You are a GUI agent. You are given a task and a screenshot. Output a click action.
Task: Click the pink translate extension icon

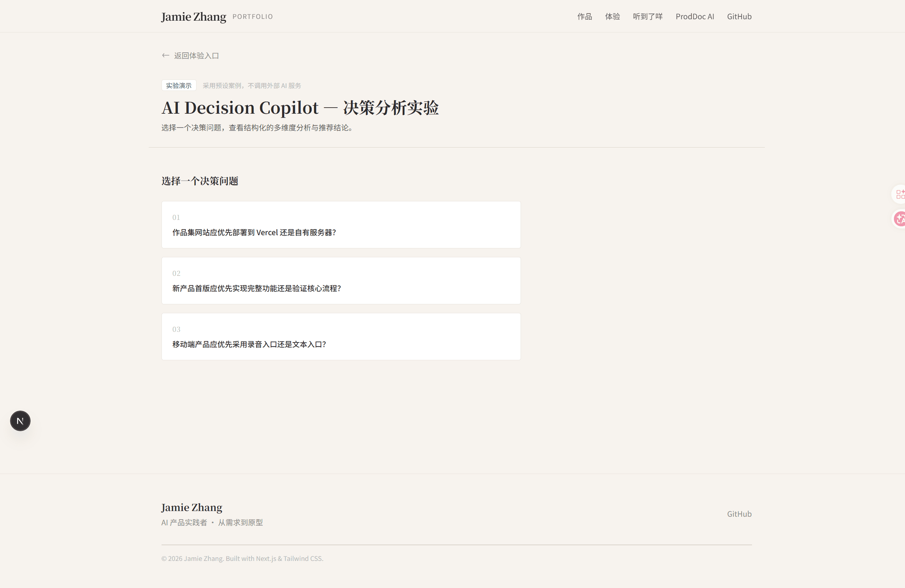900,219
